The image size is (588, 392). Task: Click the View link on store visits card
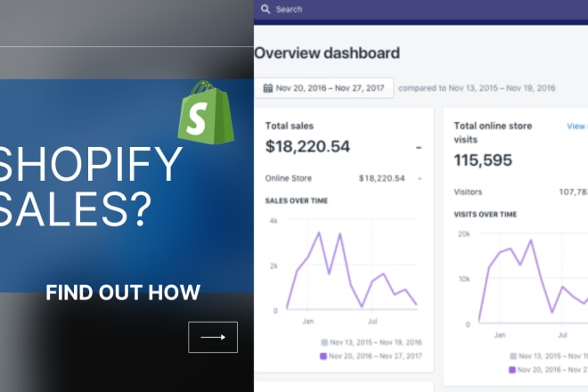pyautogui.click(x=577, y=127)
